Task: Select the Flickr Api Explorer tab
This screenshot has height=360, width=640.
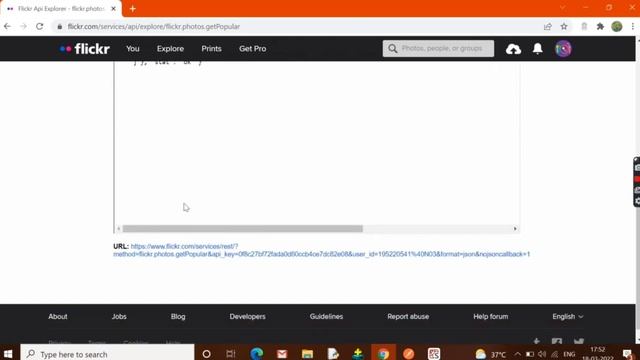Action: (61, 9)
